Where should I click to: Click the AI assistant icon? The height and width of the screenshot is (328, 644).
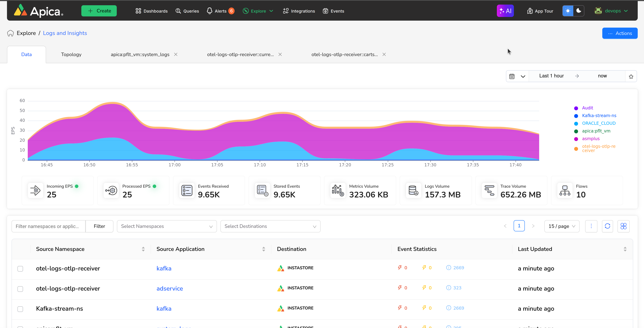pyautogui.click(x=505, y=11)
